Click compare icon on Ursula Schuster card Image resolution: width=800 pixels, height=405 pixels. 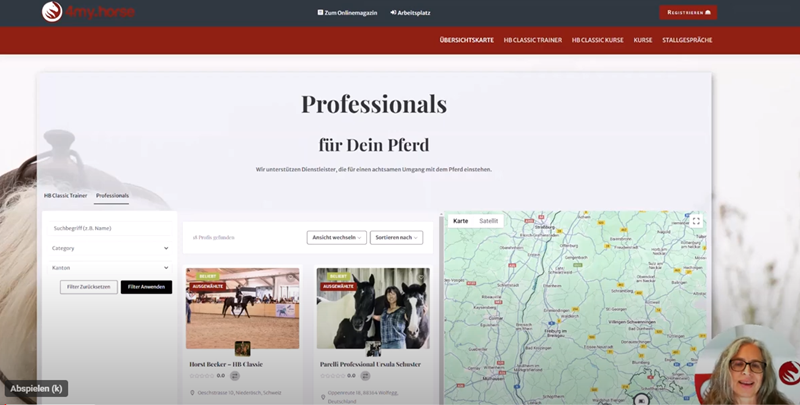(365, 375)
